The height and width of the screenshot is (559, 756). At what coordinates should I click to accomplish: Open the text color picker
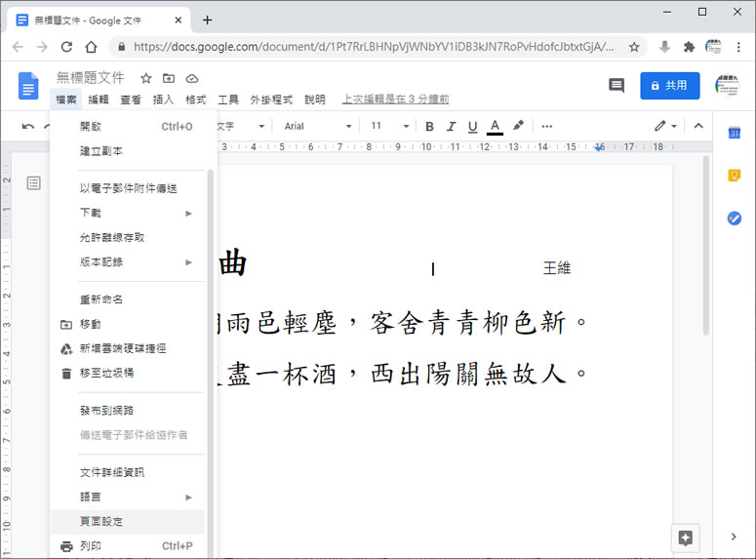[495, 127]
